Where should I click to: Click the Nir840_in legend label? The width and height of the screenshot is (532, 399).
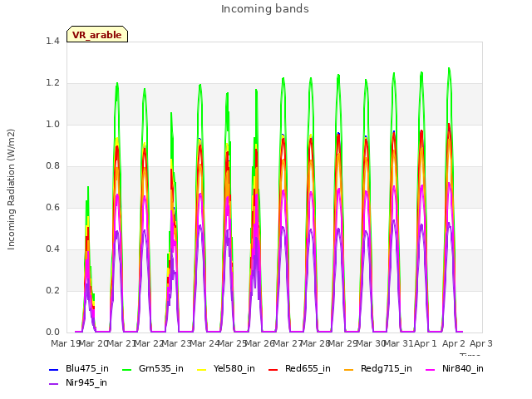point(463,368)
